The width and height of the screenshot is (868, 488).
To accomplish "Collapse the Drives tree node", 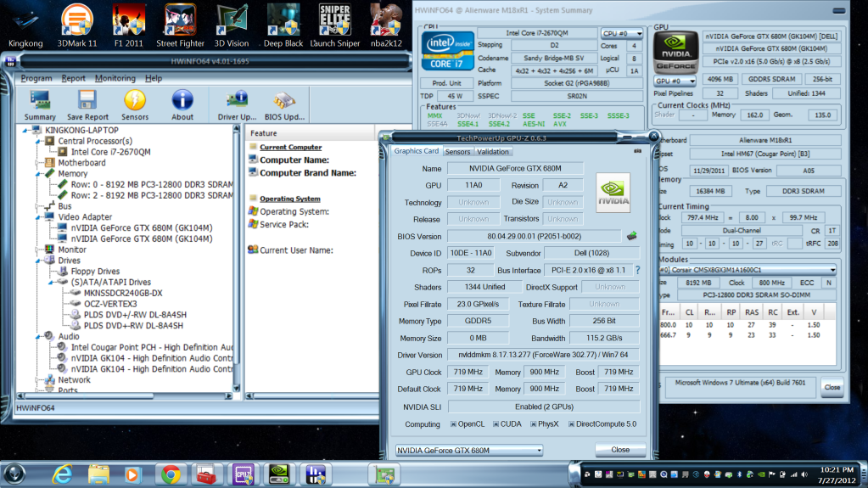I will coord(38,261).
